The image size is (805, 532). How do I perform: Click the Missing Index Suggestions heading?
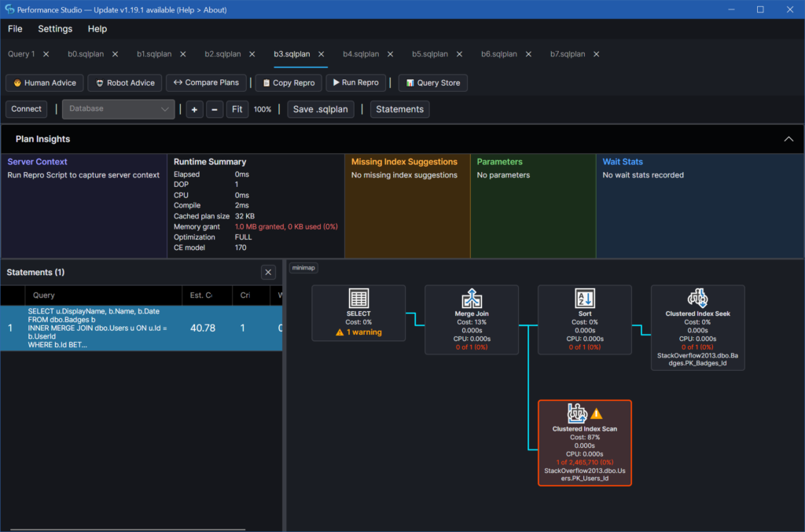tap(404, 162)
